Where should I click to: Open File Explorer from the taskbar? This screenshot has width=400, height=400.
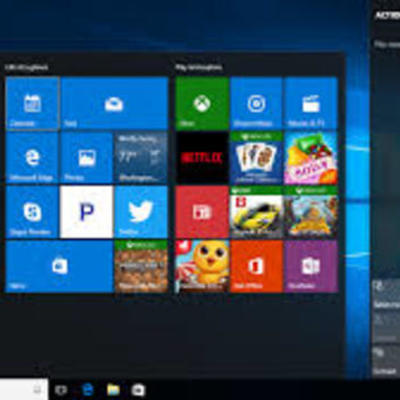pos(113,389)
